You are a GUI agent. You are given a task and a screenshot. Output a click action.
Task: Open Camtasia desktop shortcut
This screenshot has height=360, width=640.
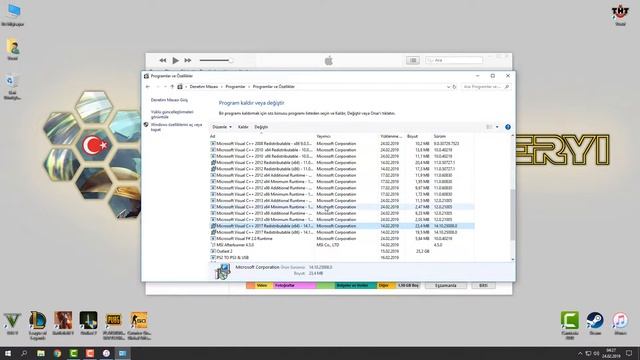(x=570, y=325)
